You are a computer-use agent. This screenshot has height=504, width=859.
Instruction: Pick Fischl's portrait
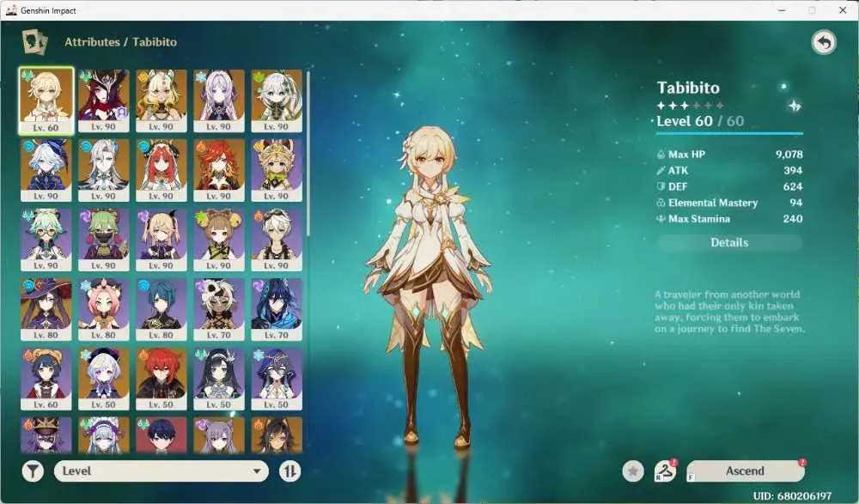[x=161, y=240]
